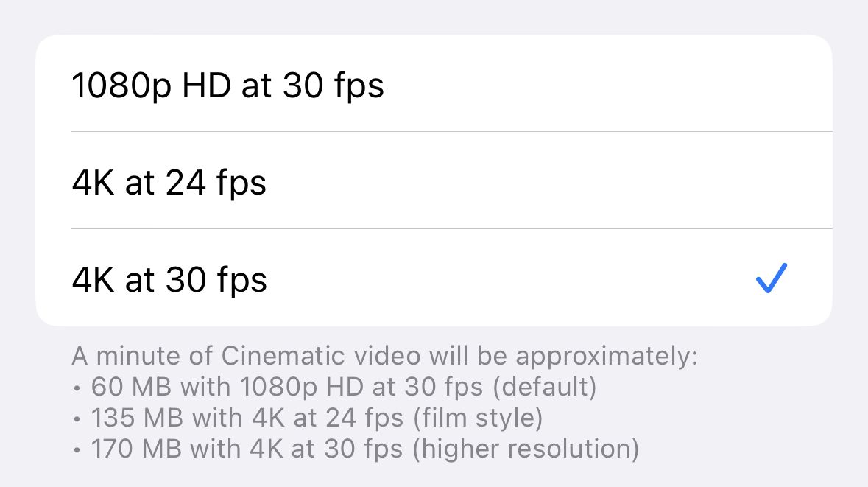Tap the footer explaining approximate file sizes

tap(384, 402)
